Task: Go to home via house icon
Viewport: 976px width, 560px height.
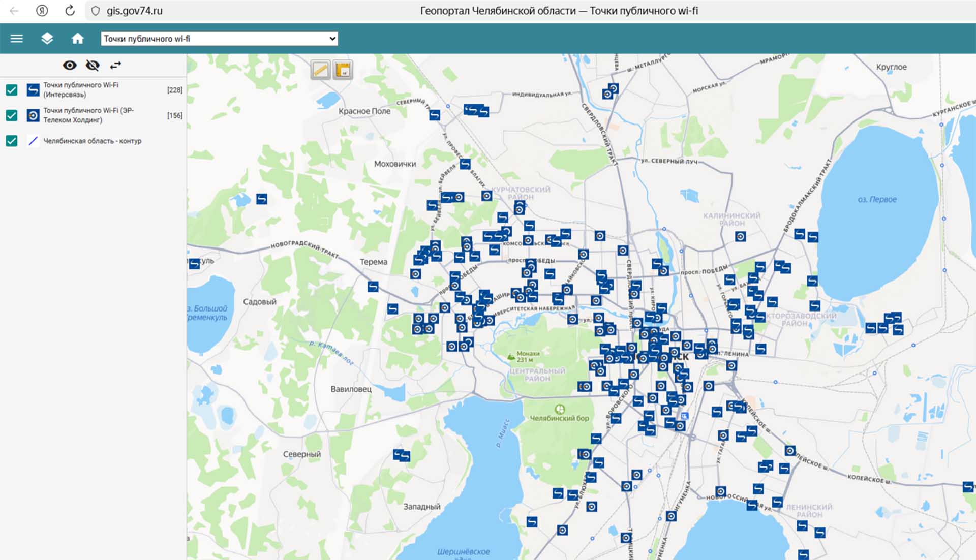Action: [77, 39]
